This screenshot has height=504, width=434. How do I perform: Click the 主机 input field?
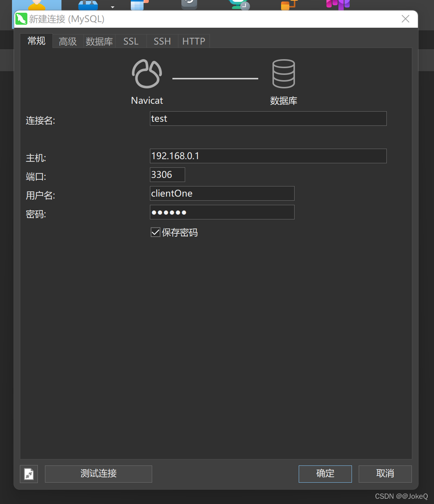pos(268,156)
